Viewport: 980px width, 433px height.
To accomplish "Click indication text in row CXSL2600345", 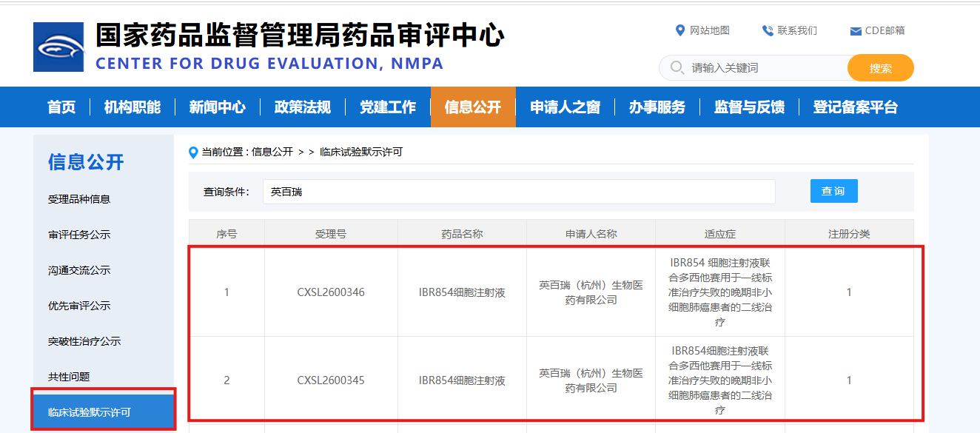I will click(720, 380).
